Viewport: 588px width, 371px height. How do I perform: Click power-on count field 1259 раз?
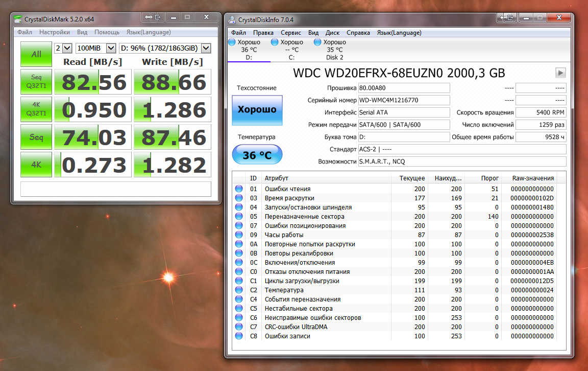[x=541, y=125]
